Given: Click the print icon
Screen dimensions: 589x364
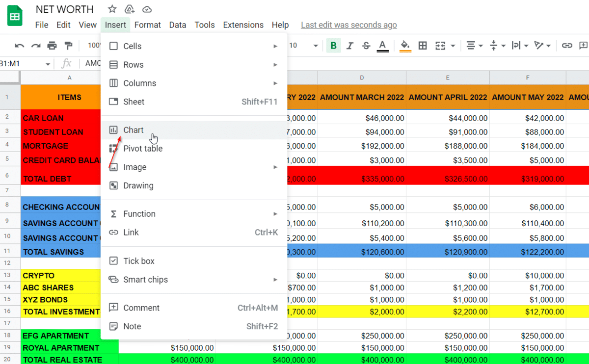Looking at the screenshot, I should coord(52,46).
